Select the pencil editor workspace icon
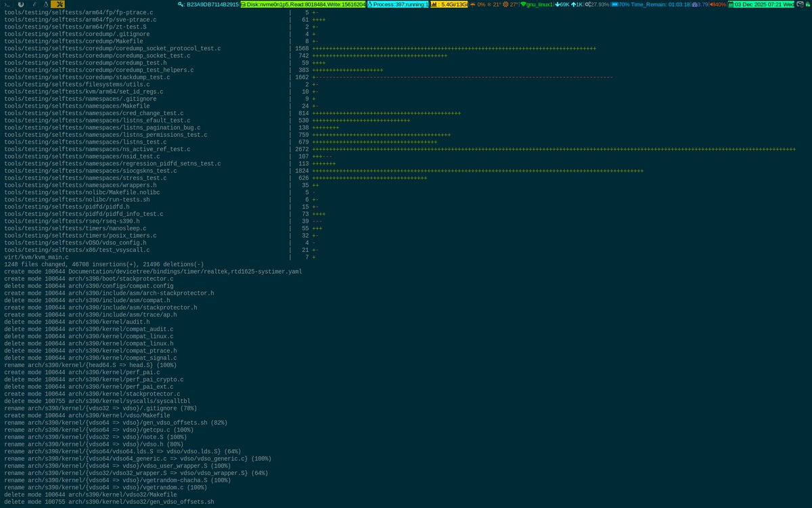 point(34,4)
